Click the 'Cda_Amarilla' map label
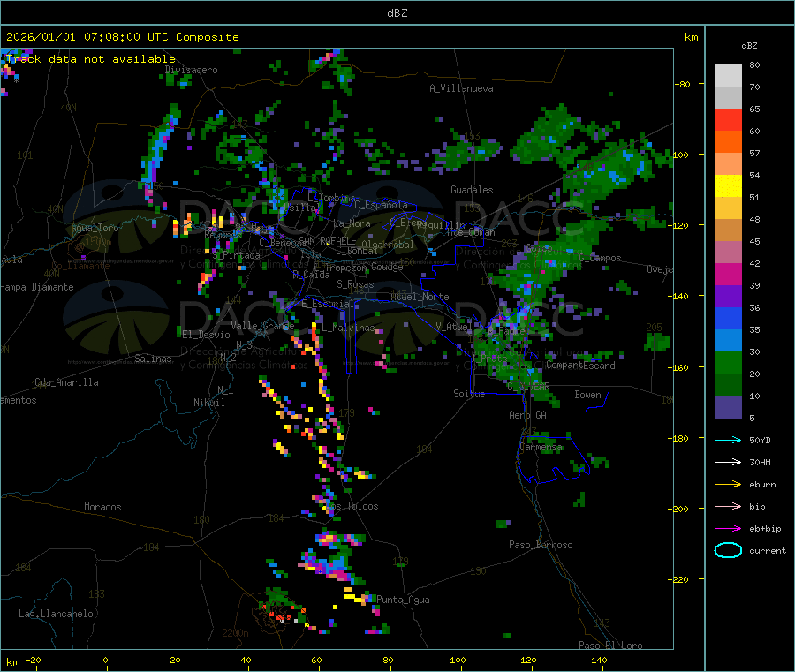The width and height of the screenshot is (795, 672). click(66, 382)
